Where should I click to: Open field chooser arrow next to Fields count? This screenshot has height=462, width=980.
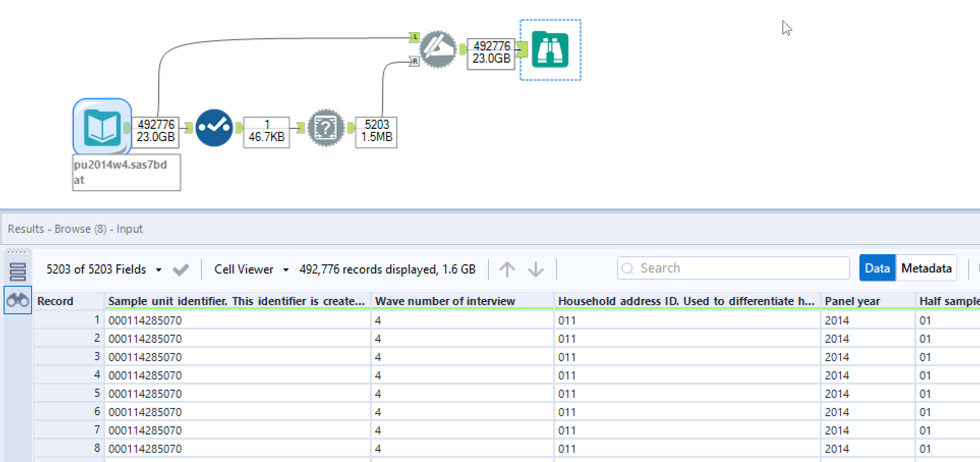coord(158,269)
